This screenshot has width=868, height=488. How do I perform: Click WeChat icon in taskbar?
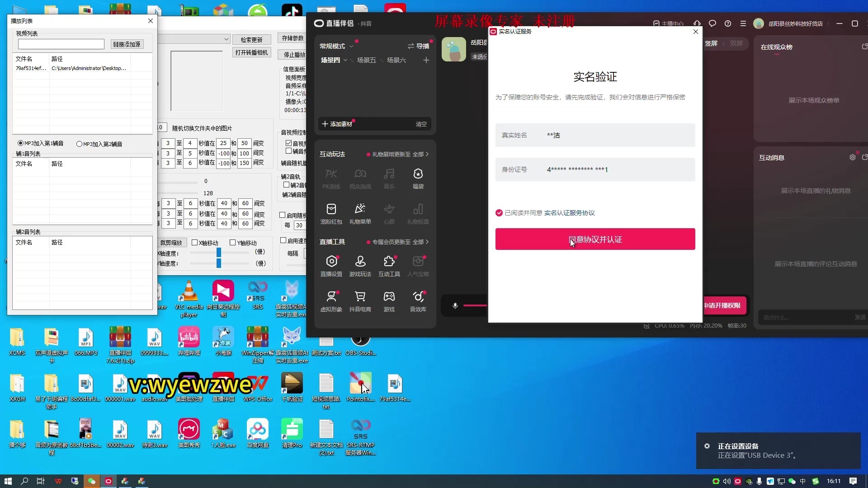point(91,481)
